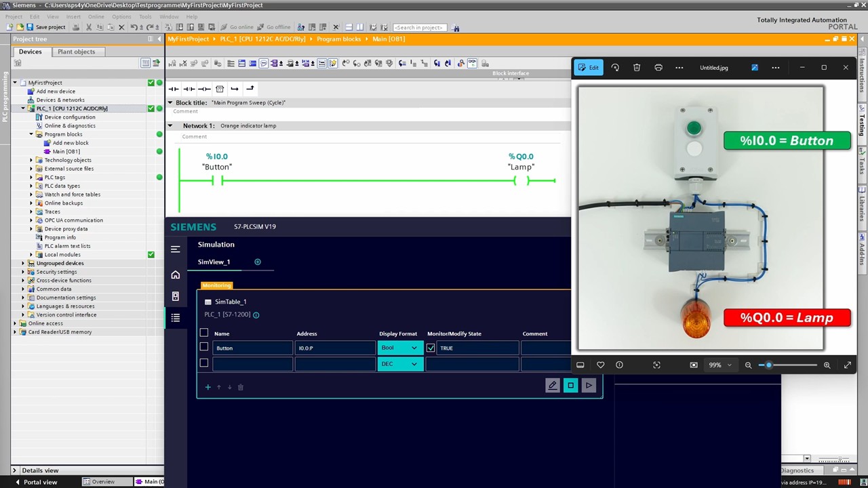This screenshot has height=488, width=868.
Task: Click the PLC_1 info icon in SimTable
Action: pos(256,314)
